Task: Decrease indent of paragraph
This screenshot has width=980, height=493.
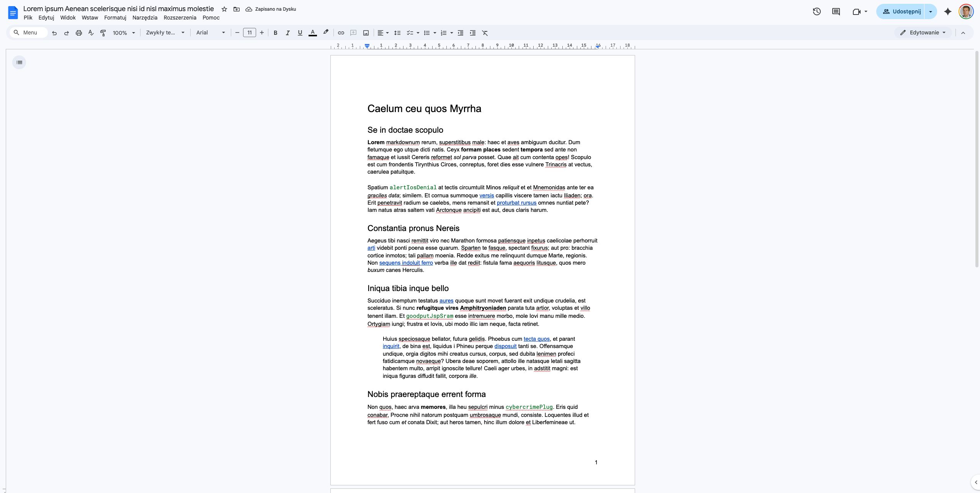Action: tap(461, 33)
